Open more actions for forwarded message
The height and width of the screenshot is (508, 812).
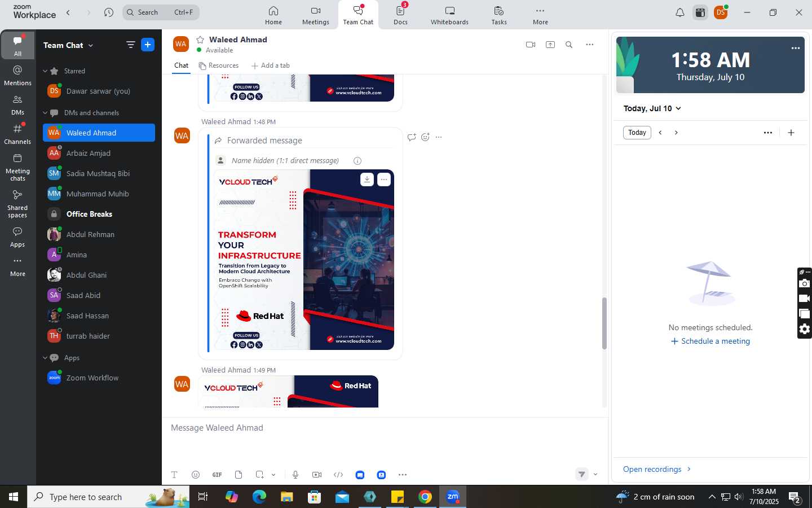[x=439, y=137]
